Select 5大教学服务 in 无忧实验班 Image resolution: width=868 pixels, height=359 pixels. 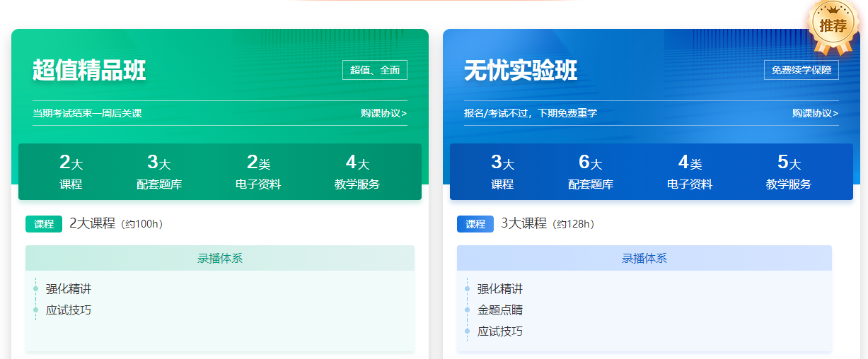point(789,172)
